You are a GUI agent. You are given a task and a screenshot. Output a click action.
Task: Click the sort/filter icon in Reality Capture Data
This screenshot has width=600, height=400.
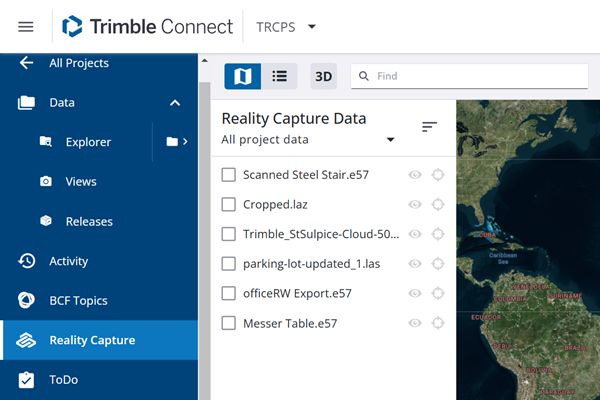point(429,127)
